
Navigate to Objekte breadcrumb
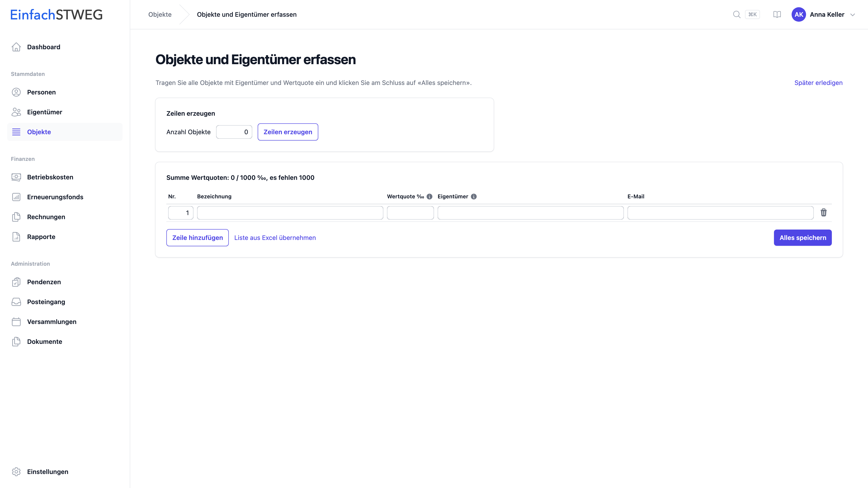(160, 14)
